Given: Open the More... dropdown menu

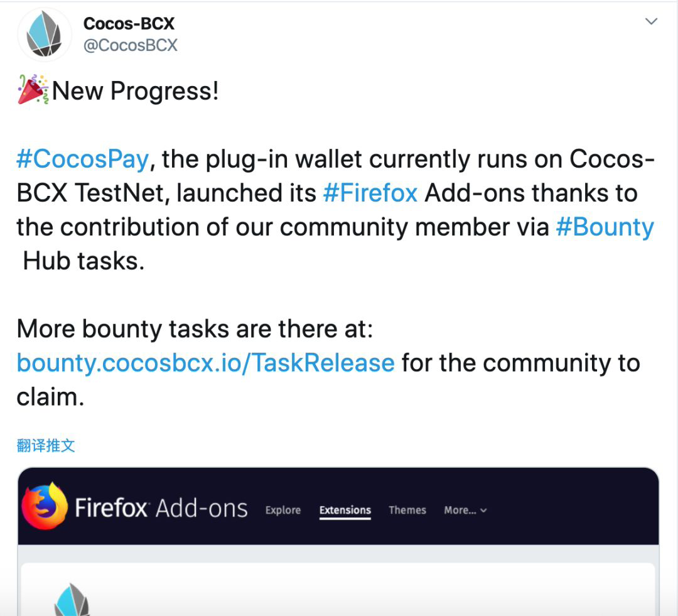Looking at the screenshot, I should point(465,511).
